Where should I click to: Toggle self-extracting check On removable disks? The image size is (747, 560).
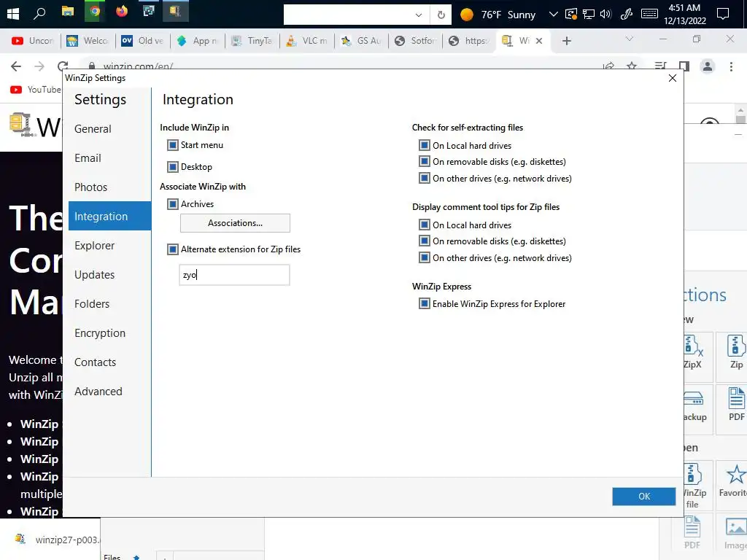[x=425, y=161]
